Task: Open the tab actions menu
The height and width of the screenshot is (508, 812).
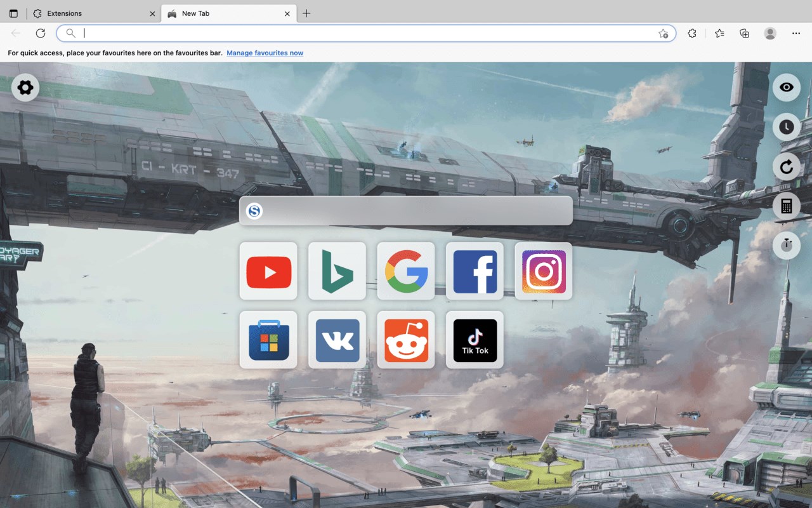Action: [x=13, y=13]
